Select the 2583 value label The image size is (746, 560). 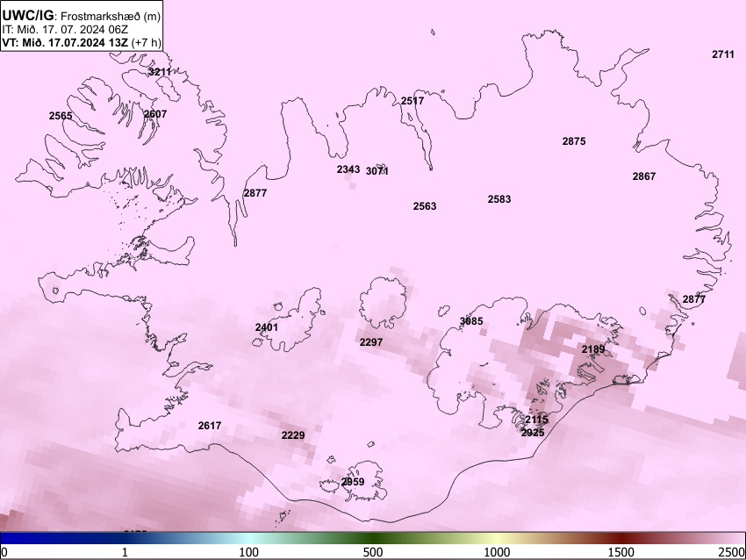[x=499, y=199]
